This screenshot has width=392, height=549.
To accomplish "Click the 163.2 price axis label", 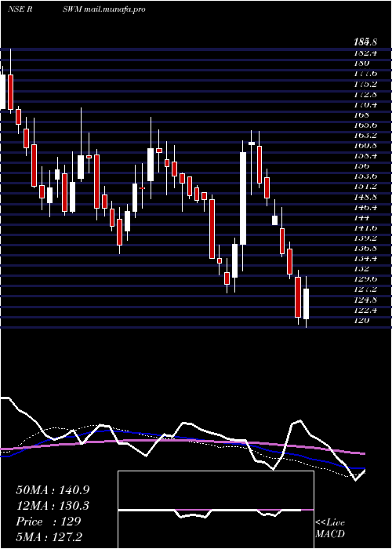I will tap(365, 136).
